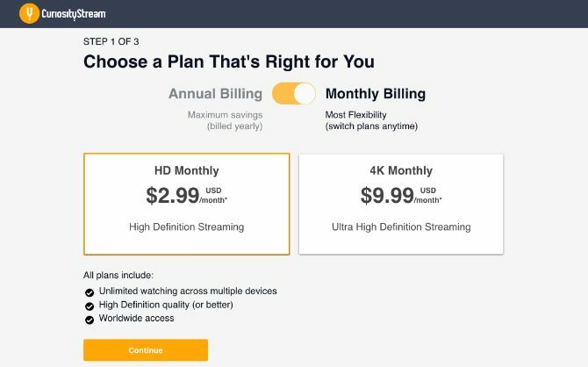Click the STEP 1 OF 3 indicator
The width and height of the screenshot is (588, 367).
[111, 41]
